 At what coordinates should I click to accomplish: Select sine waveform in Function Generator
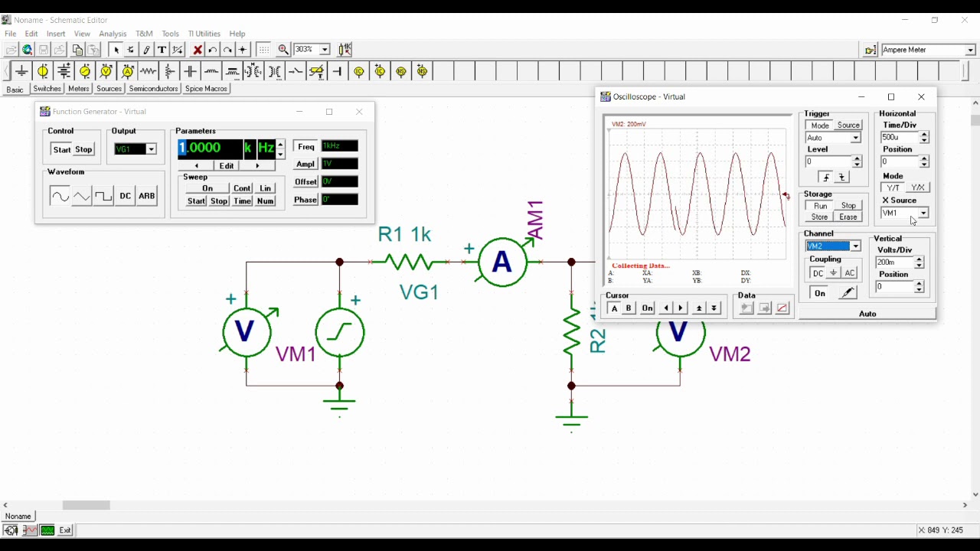point(60,196)
